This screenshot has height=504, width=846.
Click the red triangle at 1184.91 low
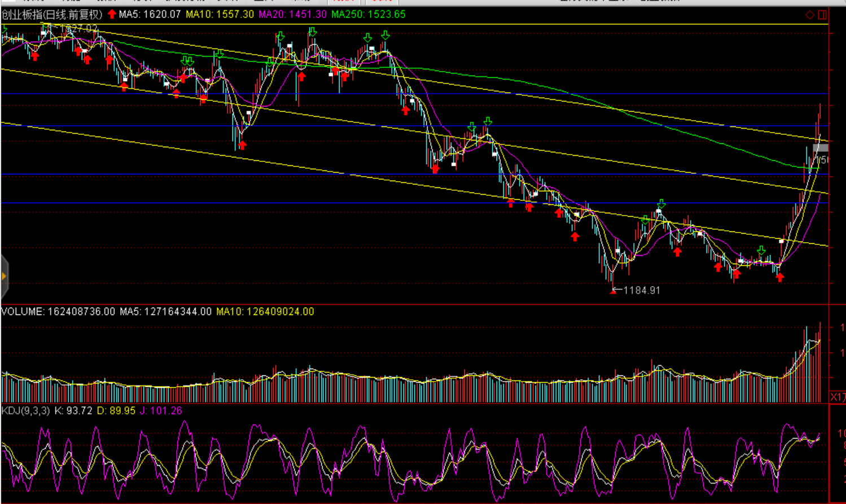613,292
